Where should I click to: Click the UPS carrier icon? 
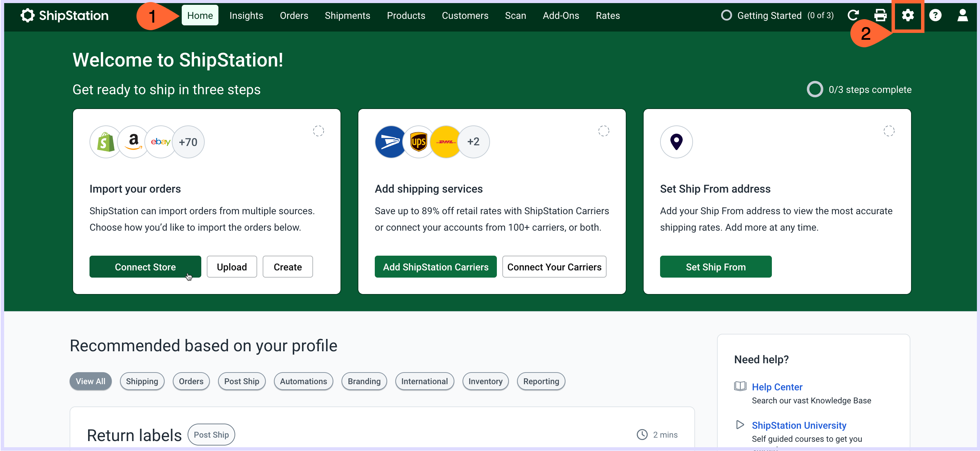(418, 142)
